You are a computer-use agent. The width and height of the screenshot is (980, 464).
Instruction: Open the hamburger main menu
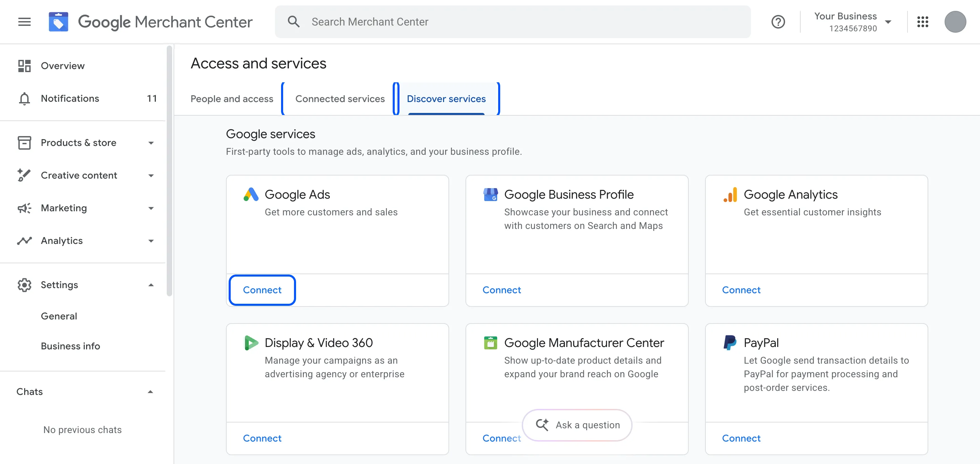[x=24, y=22]
